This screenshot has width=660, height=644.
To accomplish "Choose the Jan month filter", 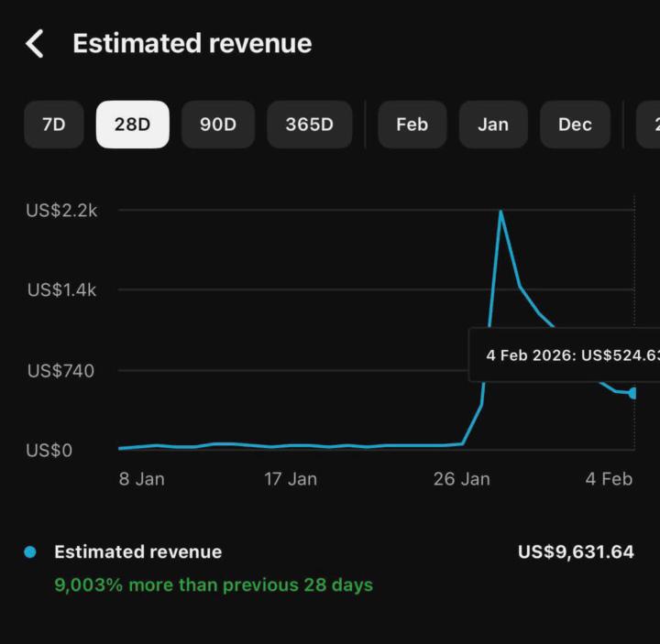I will point(493,125).
